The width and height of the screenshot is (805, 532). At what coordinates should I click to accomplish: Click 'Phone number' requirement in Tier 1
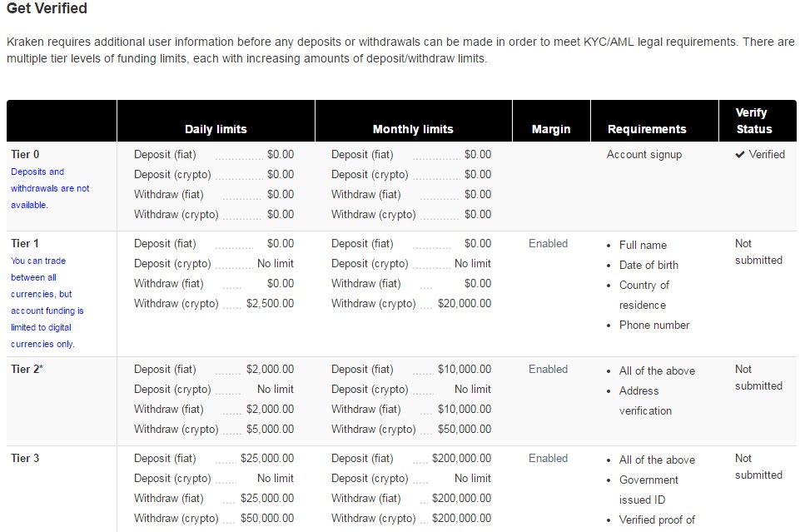coord(654,326)
